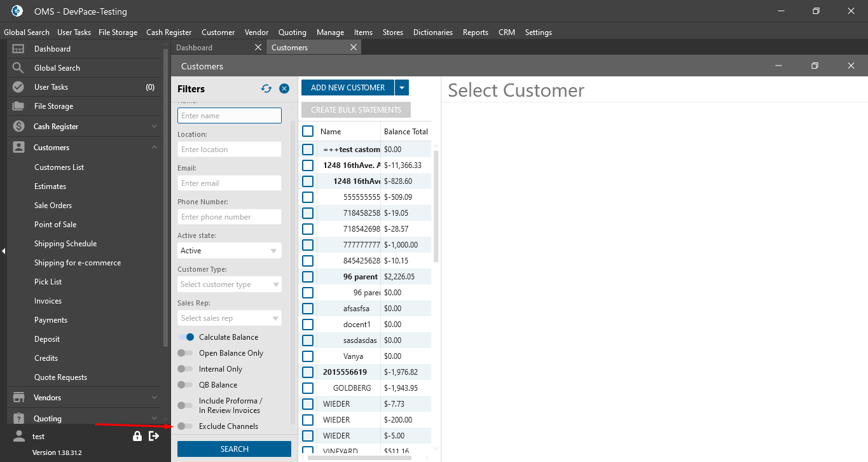Image resolution: width=868 pixels, height=462 pixels.
Task: Disable the Calculate Balance toggle
Action: coord(186,337)
